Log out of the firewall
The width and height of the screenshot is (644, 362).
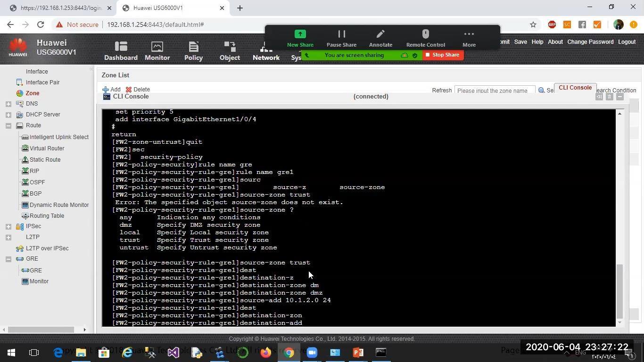point(627,42)
